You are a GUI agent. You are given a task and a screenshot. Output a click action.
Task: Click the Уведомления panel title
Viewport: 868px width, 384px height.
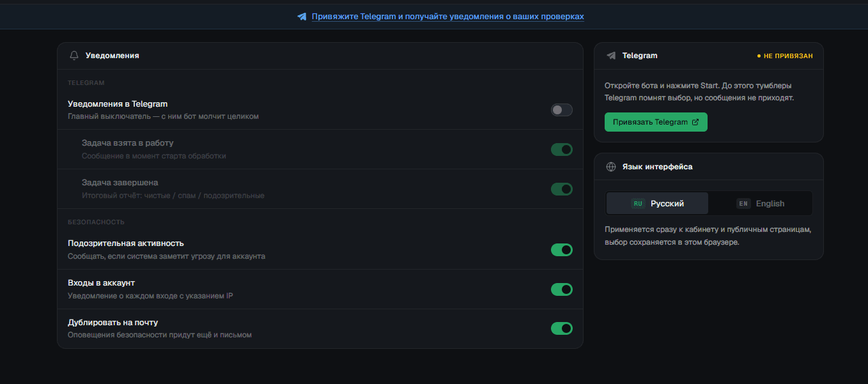(x=112, y=56)
